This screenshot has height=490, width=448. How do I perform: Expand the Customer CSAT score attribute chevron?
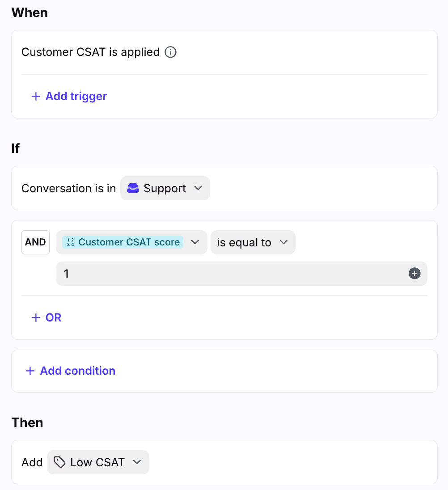(x=195, y=242)
